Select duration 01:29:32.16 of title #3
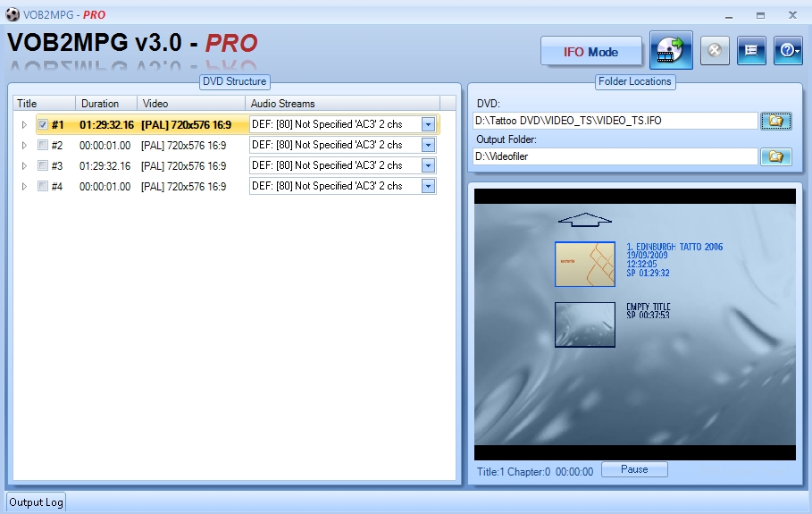Viewport: 812px width, 514px height. (105, 165)
